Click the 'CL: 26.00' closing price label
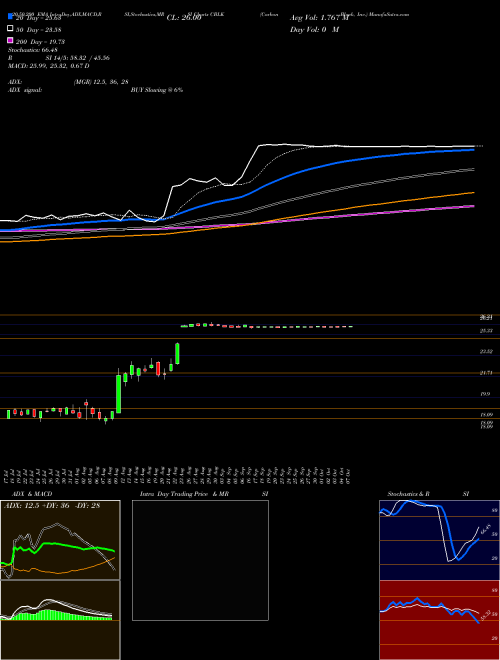500x660 pixels. pos(184,18)
